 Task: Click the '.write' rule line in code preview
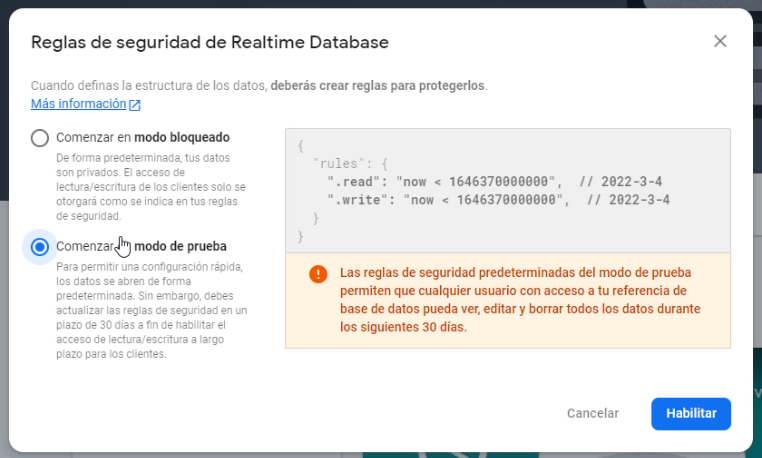point(498,200)
